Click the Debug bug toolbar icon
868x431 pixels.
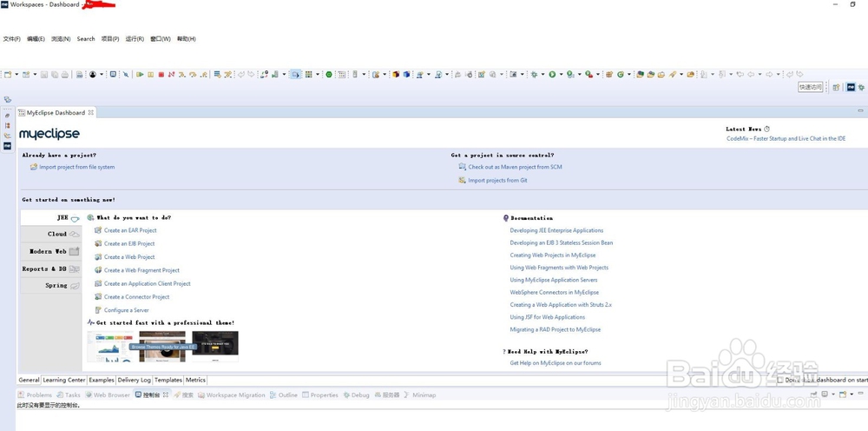coord(534,74)
